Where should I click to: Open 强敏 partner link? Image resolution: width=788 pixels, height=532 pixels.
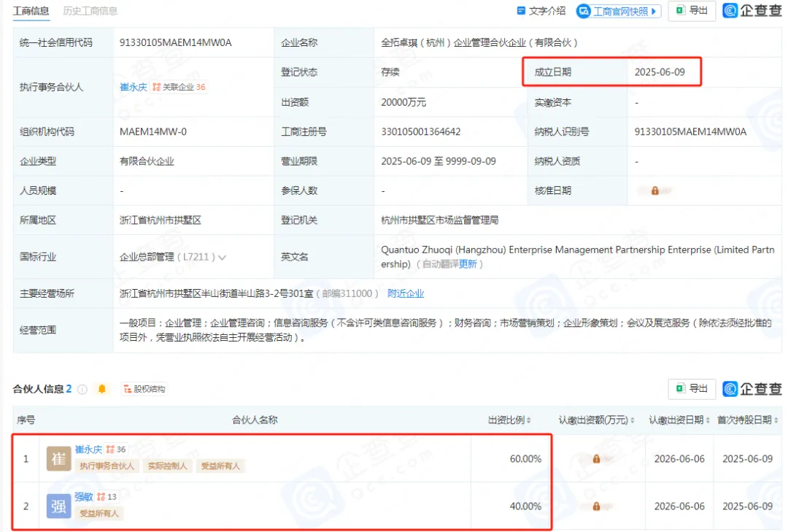coord(84,497)
